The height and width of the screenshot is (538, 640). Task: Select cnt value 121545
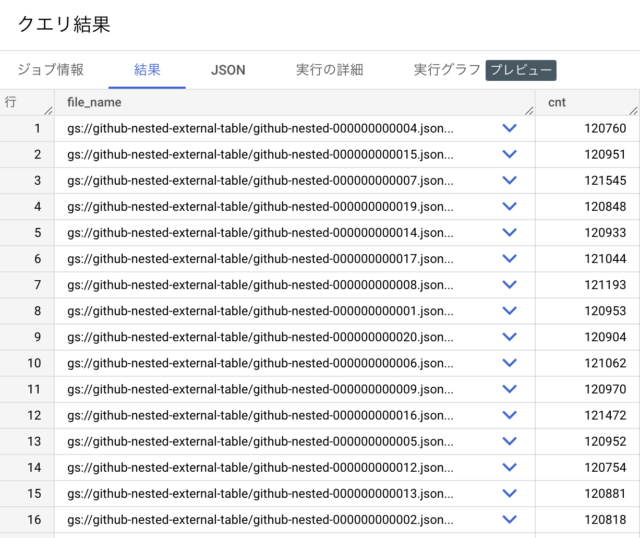tap(605, 180)
